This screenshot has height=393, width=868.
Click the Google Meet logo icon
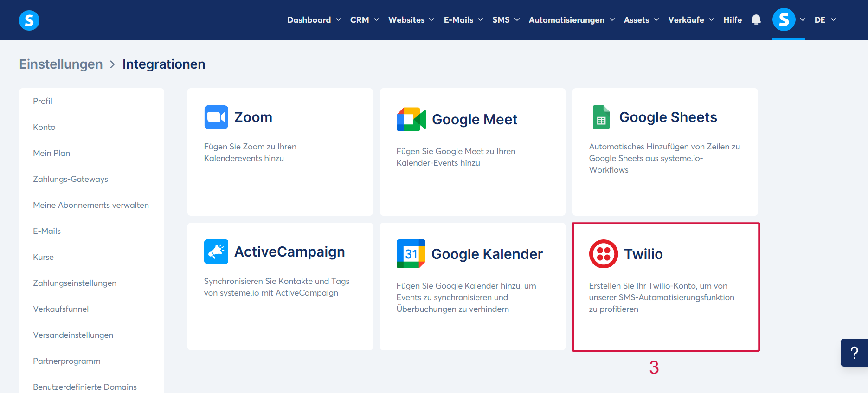coord(411,119)
